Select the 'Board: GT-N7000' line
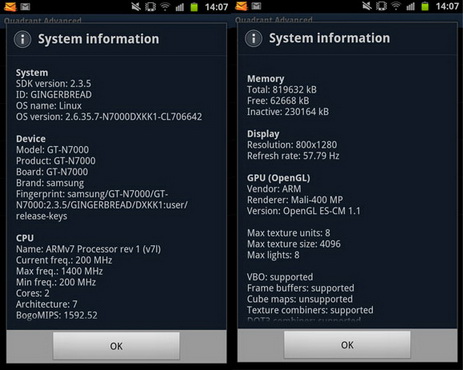The width and height of the screenshot is (463, 370). click(52, 172)
